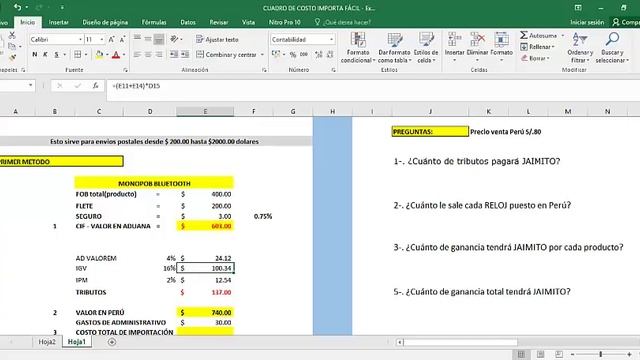Viewport: 640px width, 360px height.
Task: Decrease font size with the smaller A
Action: (122, 40)
